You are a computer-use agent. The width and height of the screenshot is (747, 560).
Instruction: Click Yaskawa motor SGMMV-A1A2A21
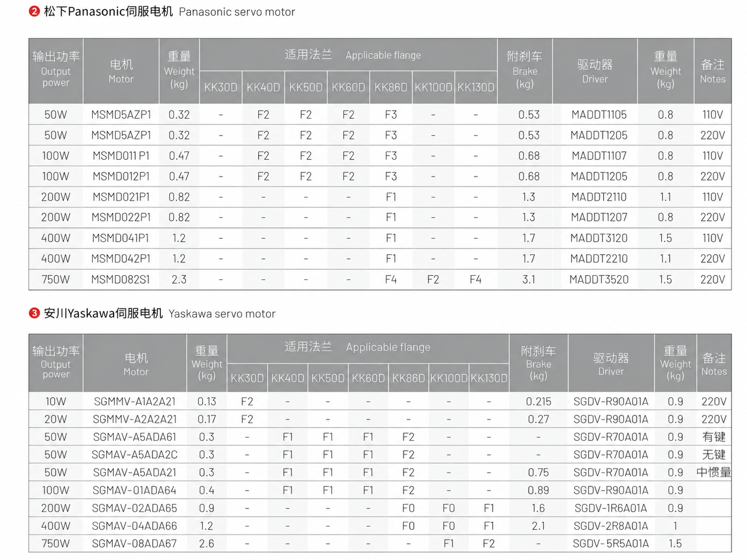tap(135, 401)
